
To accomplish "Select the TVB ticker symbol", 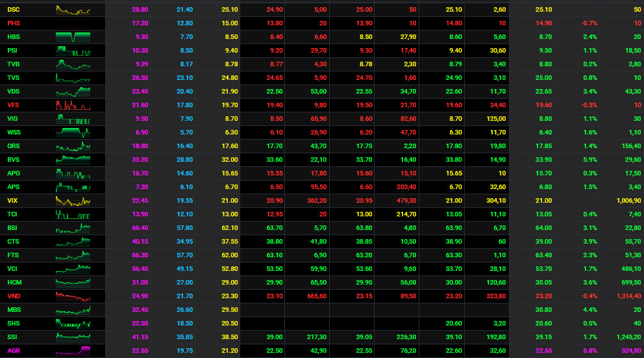I will click(x=13, y=64).
